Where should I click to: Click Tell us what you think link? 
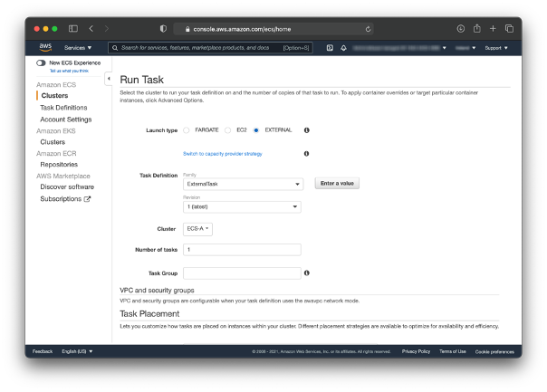[x=69, y=71]
